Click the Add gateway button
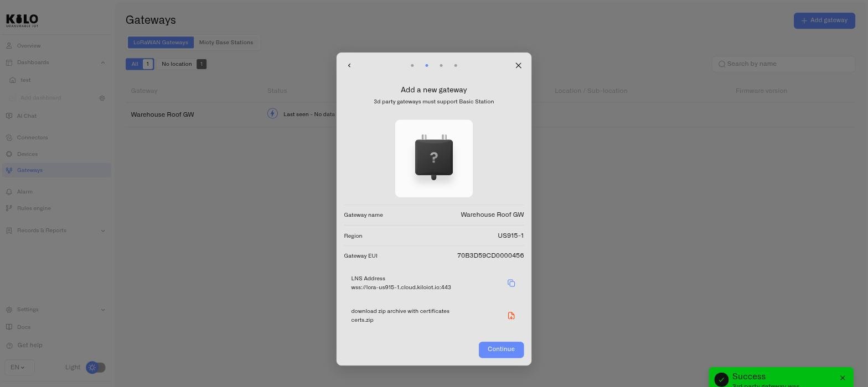Viewport: 868px width, 387px height. pos(824,20)
